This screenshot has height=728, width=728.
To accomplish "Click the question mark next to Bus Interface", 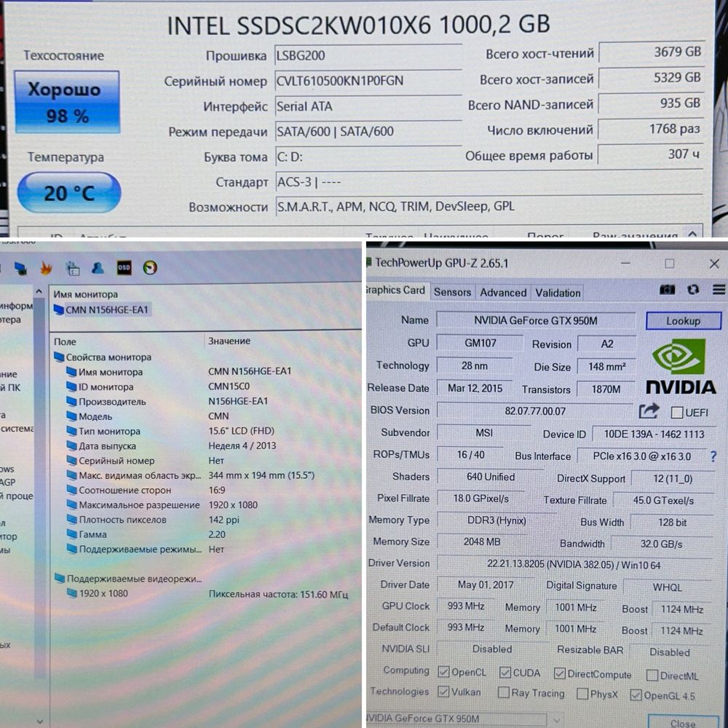I will click(x=713, y=456).
